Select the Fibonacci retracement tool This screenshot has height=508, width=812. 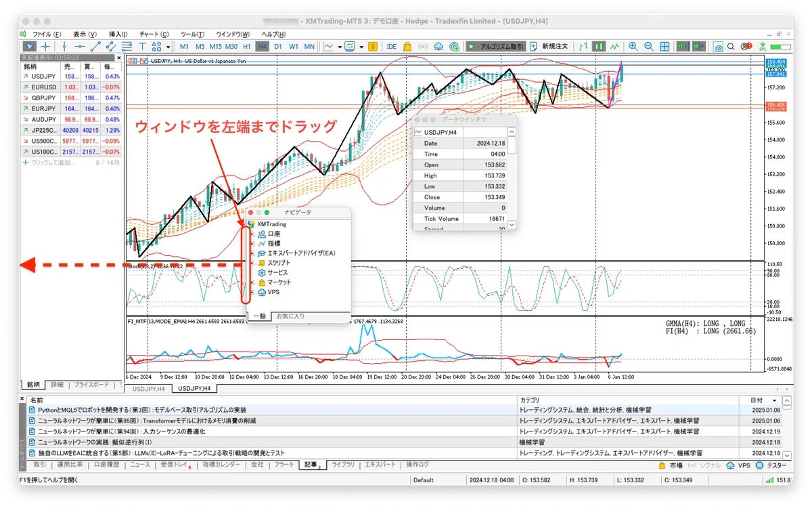[127, 47]
